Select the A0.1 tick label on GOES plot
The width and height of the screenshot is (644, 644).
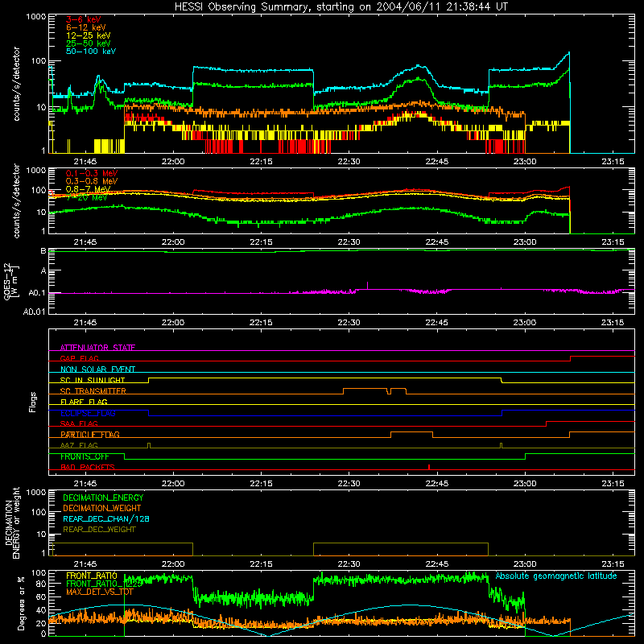(x=37, y=293)
